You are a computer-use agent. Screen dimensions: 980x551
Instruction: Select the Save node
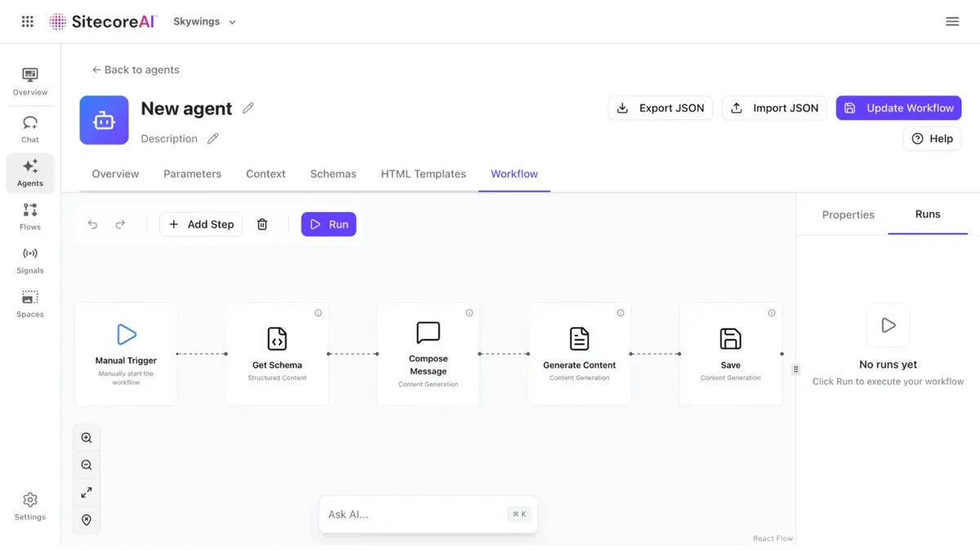pyautogui.click(x=730, y=354)
